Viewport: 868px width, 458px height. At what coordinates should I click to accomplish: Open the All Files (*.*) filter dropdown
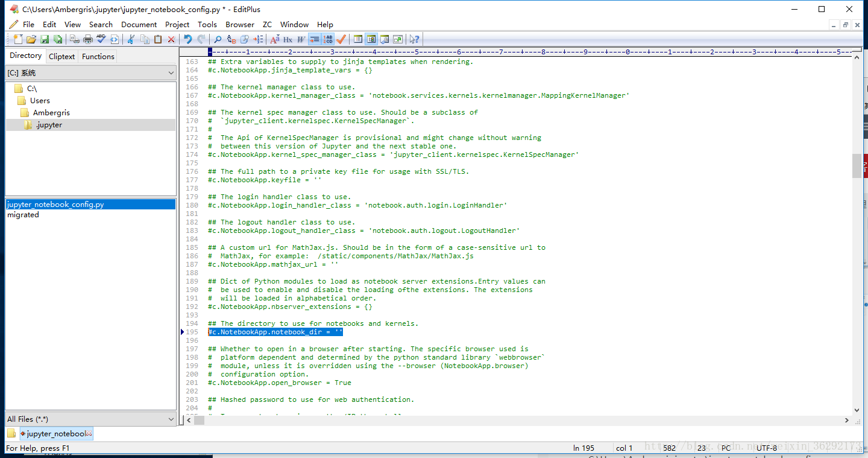[91, 419]
